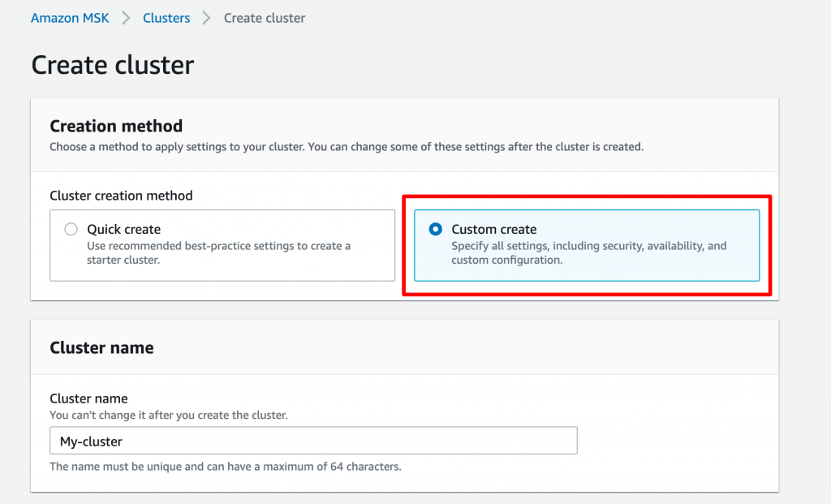This screenshot has height=504, width=831.
Task: Open the Amazon MSK breadcrumb link
Action: [70, 17]
